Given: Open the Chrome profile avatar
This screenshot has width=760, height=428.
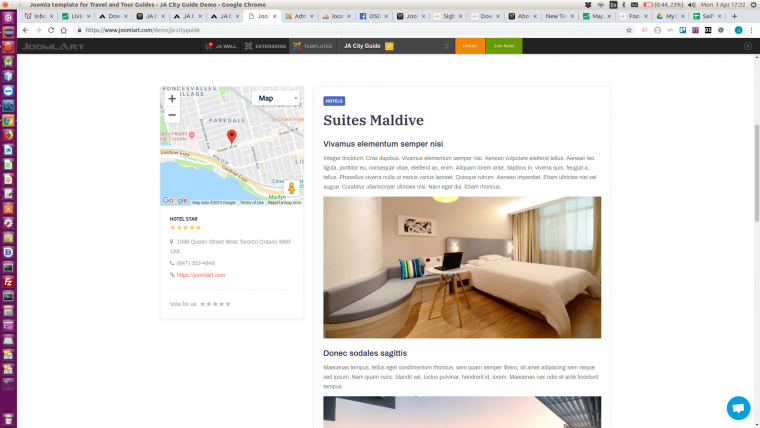Looking at the screenshot, I should click(x=738, y=30).
